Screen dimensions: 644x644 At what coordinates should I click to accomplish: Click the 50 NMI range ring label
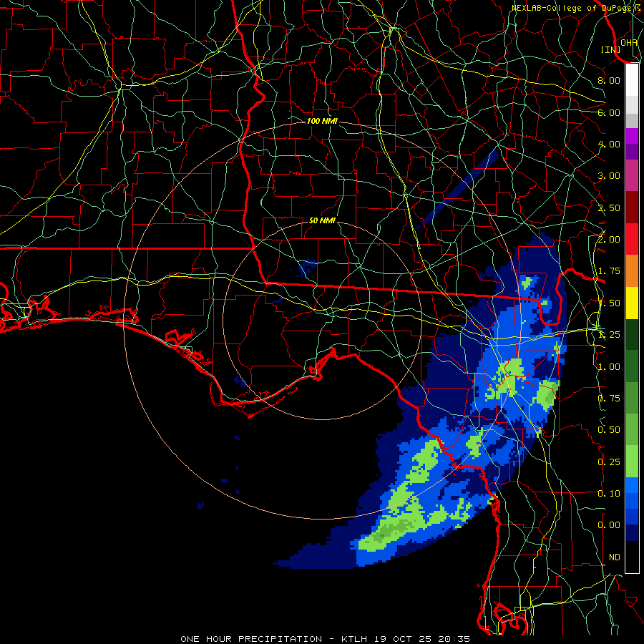[x=322, y=220]
